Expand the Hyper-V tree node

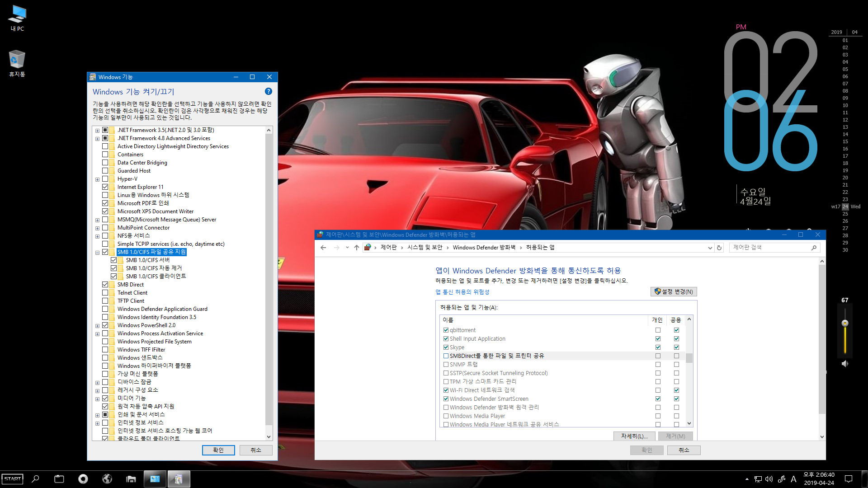pos(97,179)
